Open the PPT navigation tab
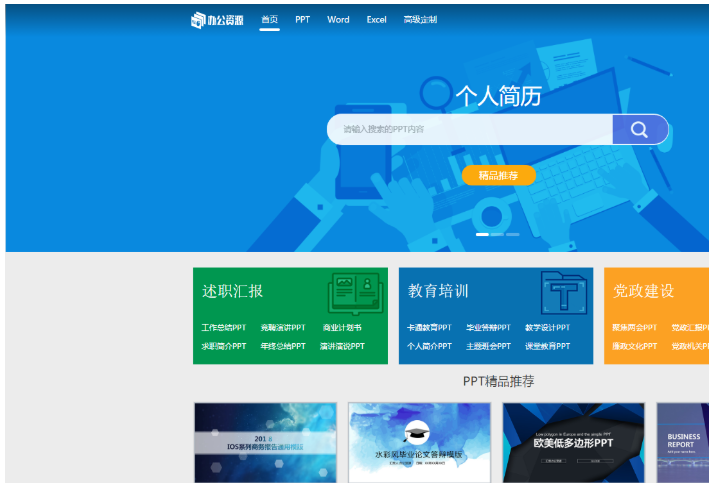Viewport: 719px width, 487px height. coord(303,20)
